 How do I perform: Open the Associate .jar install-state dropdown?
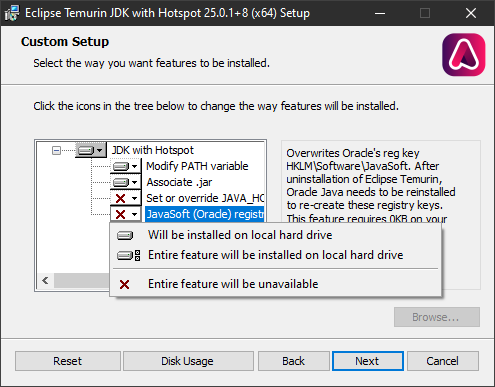click(125, 182)
